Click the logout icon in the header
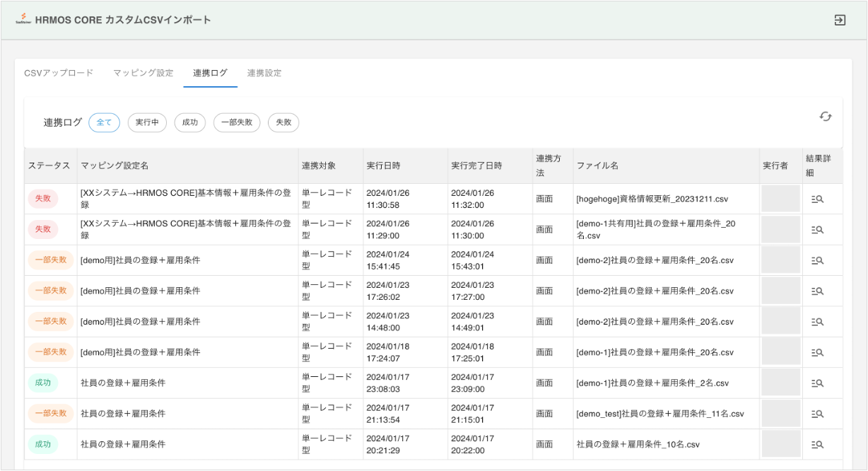This screenshot has width=868, height=471. pos(840,20)
